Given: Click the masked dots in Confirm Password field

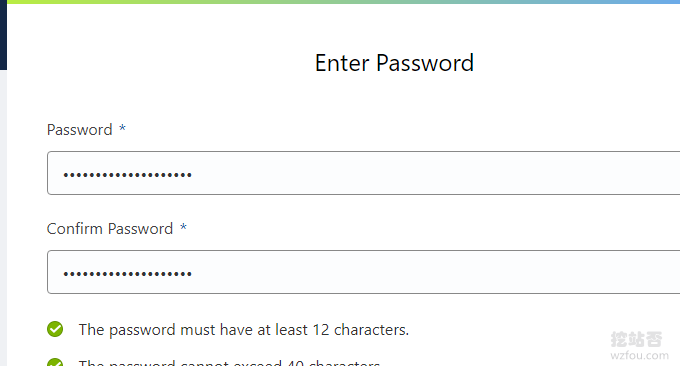Looking at the screenshot, I should [x=128, y=274].
